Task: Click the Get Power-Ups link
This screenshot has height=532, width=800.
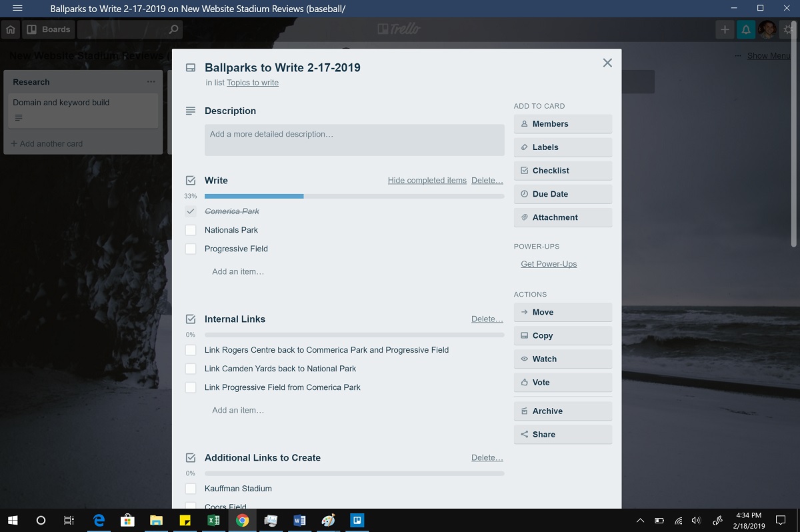Action: coord(549,264)
